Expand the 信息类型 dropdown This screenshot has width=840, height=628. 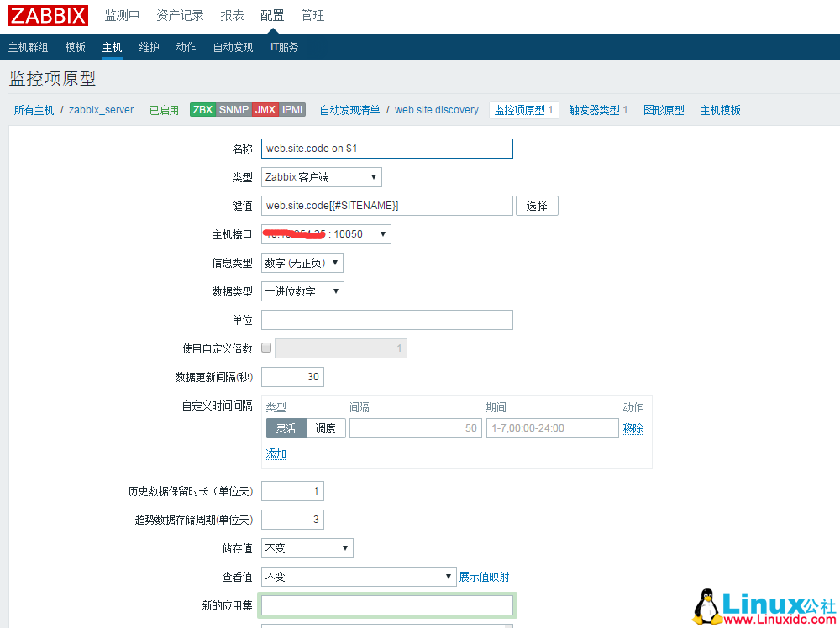302,263
